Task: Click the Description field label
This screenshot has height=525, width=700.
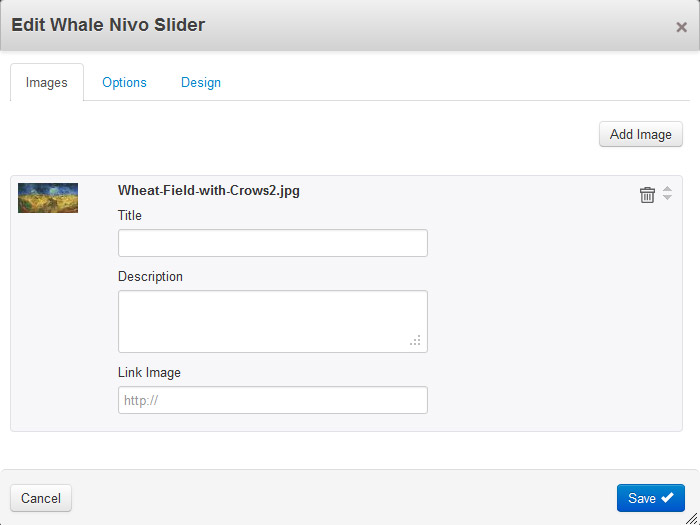Action: pos(150,276)
